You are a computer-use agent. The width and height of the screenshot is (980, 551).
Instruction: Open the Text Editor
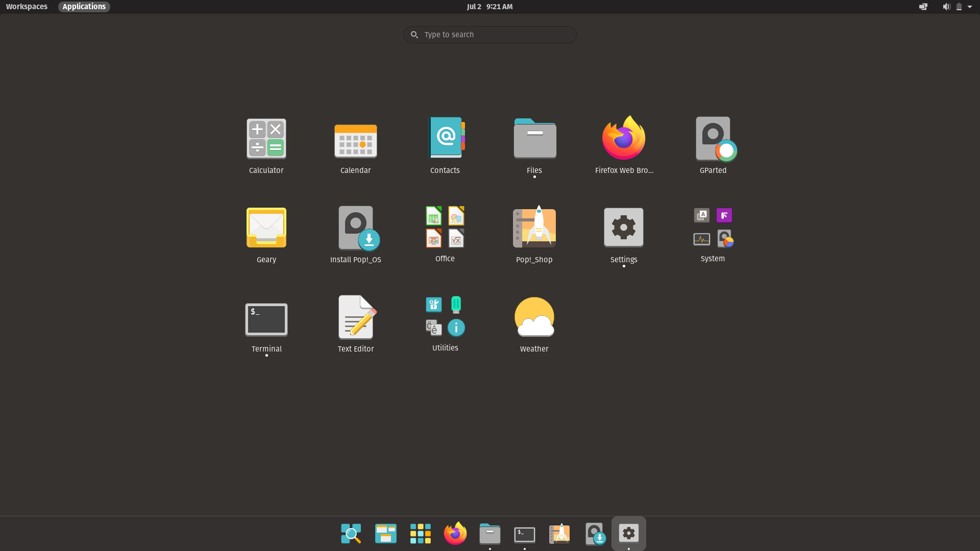(x=355, y=317)
